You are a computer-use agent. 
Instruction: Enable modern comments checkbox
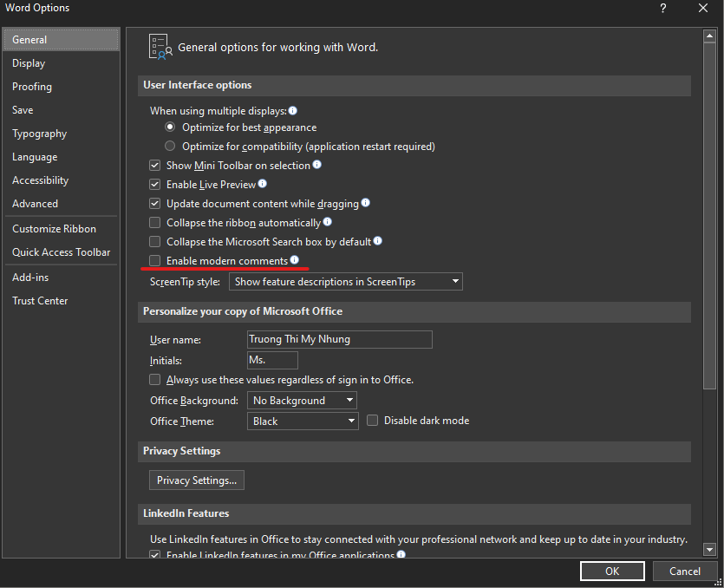click(x=154, y=260)
